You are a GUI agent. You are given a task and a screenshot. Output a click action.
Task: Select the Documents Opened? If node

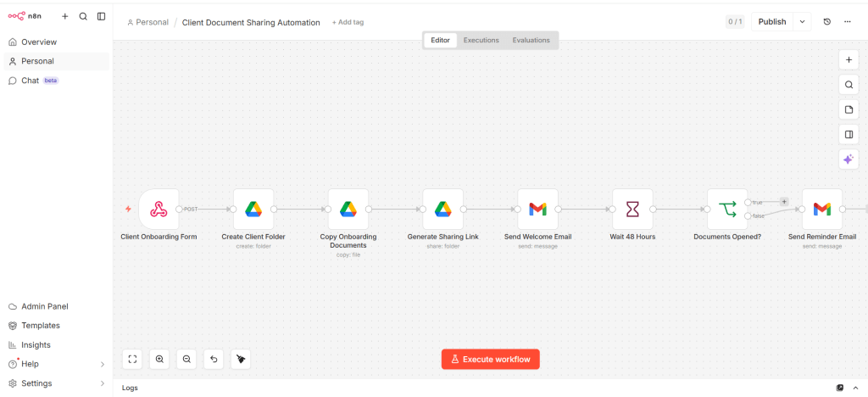(x=727, y=210)
